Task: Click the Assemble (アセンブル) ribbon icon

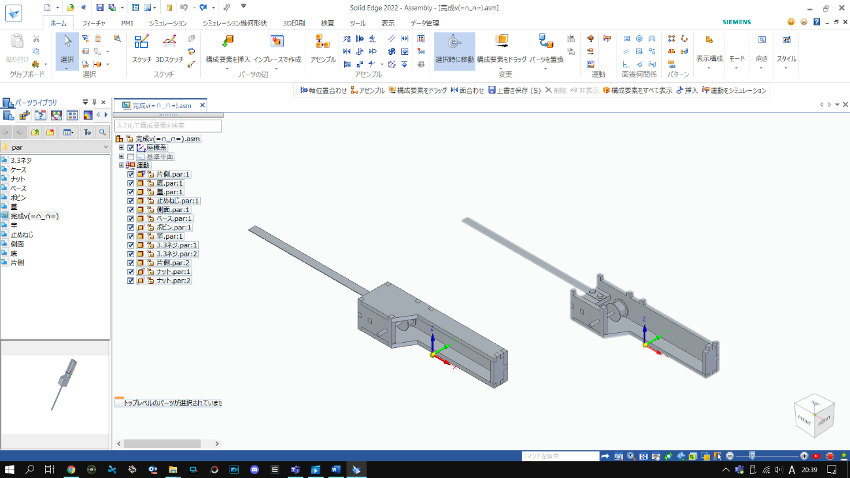Action: click(323, 42)
